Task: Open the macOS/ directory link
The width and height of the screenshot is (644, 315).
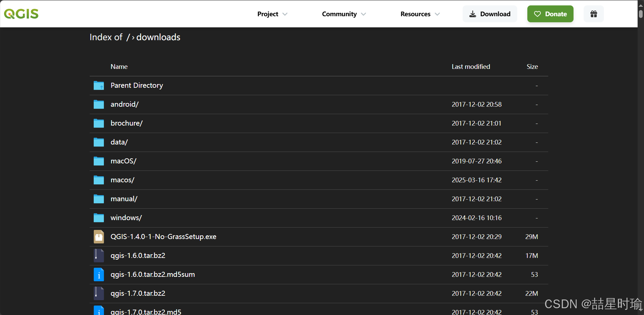Action: tap(123, 161)
